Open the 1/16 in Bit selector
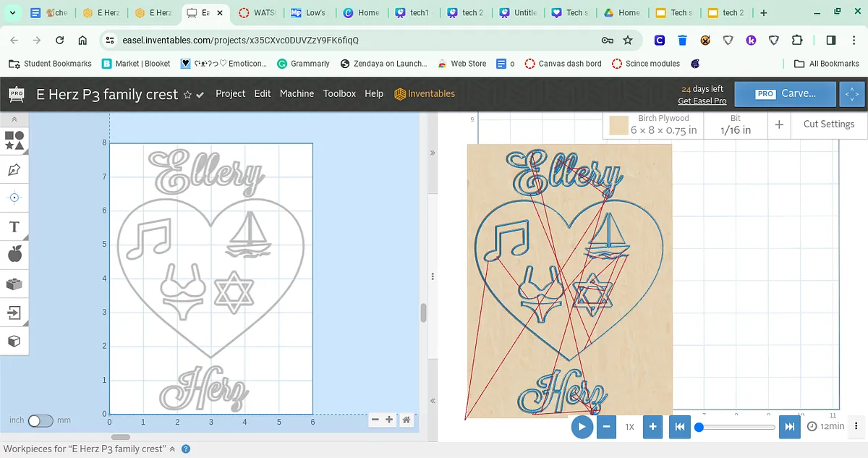The height and width of the screenshot is (458, 868). pyautogui.click(x=735, y=124)
